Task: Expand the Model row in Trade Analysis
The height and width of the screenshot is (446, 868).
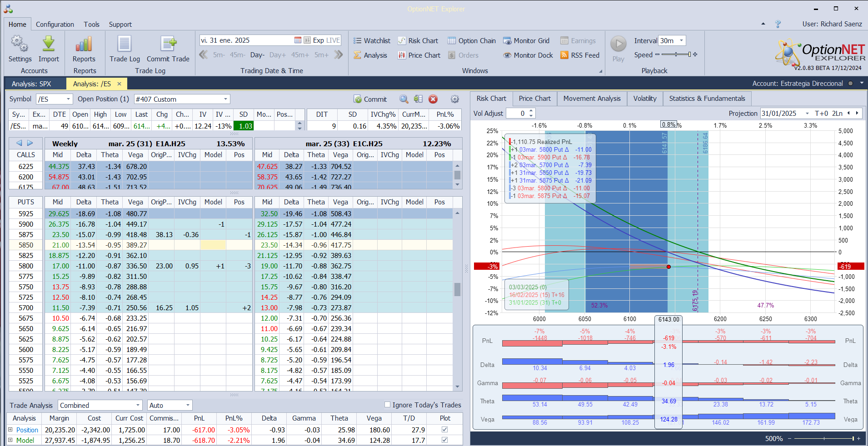Action: pyautogui.click(x=10, y=440)
